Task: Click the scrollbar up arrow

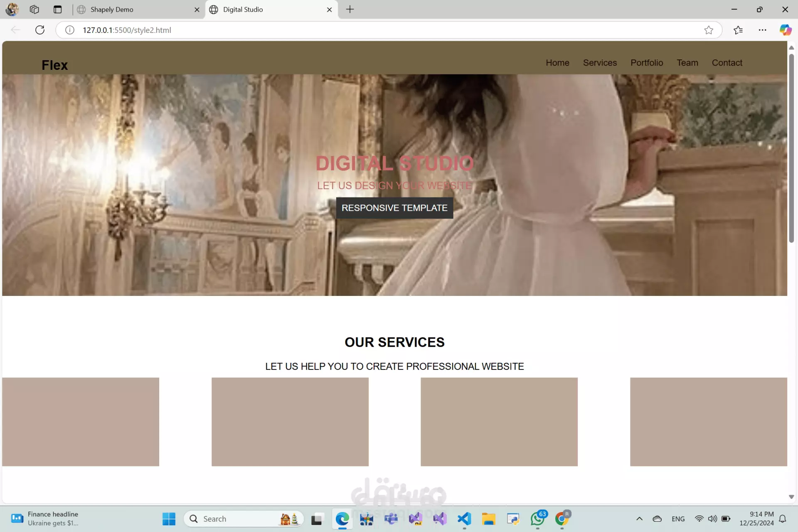Action: (x=791, y=48)
